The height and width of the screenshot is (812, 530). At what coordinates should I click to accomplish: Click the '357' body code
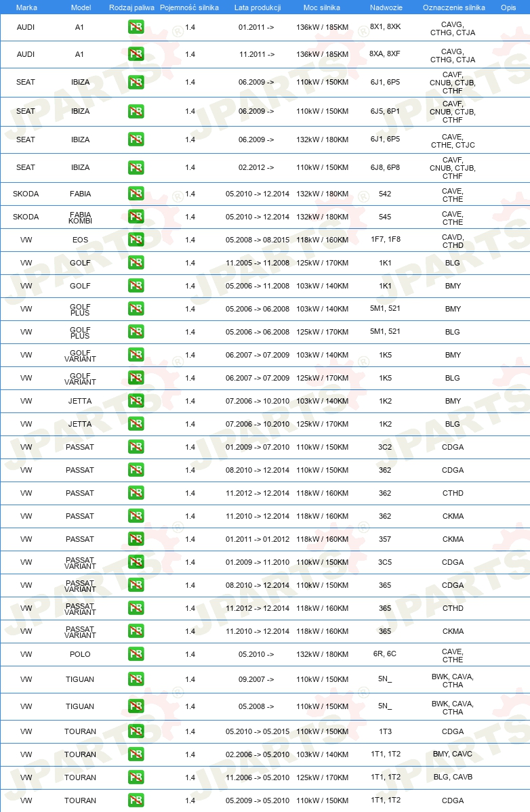pos(385,539)
